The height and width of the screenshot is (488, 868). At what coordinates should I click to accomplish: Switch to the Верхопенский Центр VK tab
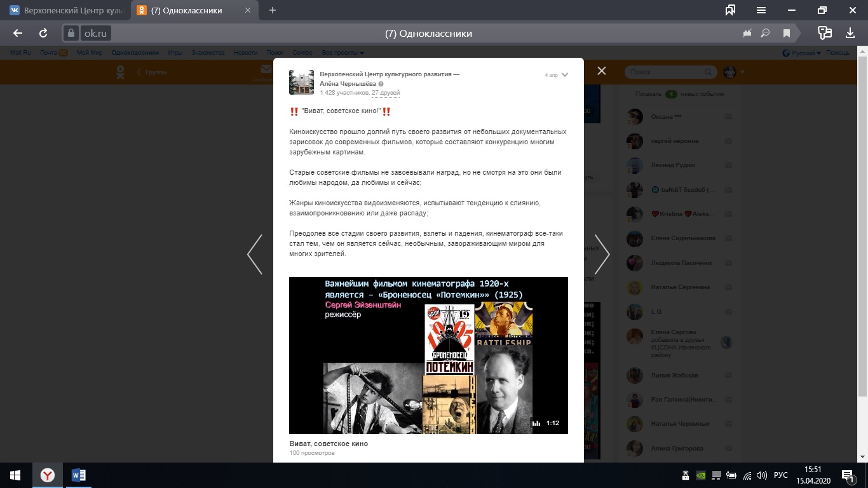point(67,10)
